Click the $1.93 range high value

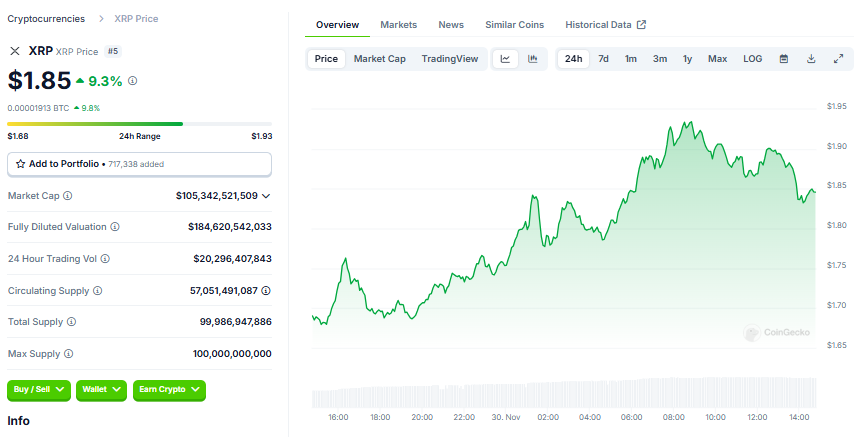(262, 136)
